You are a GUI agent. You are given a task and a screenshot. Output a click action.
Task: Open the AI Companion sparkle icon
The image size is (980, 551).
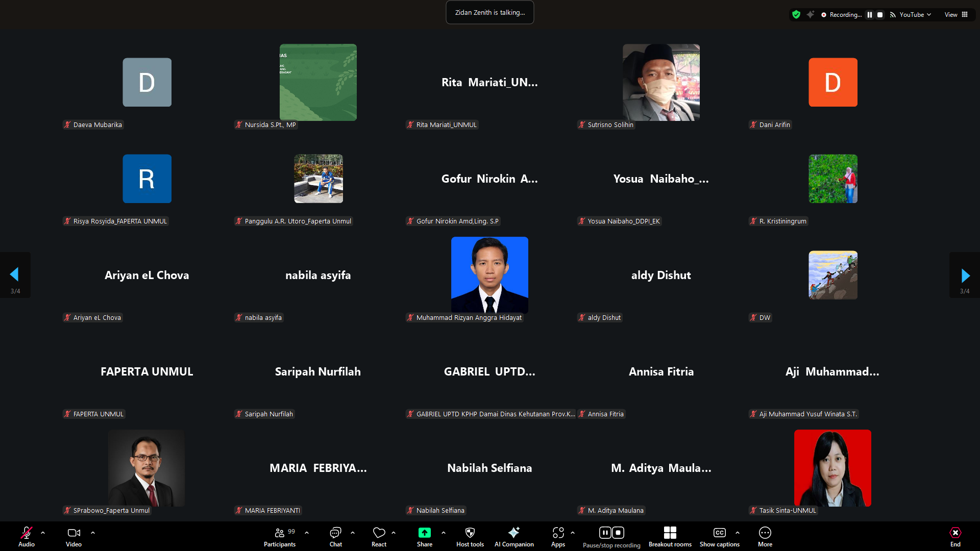pos(513,536)
